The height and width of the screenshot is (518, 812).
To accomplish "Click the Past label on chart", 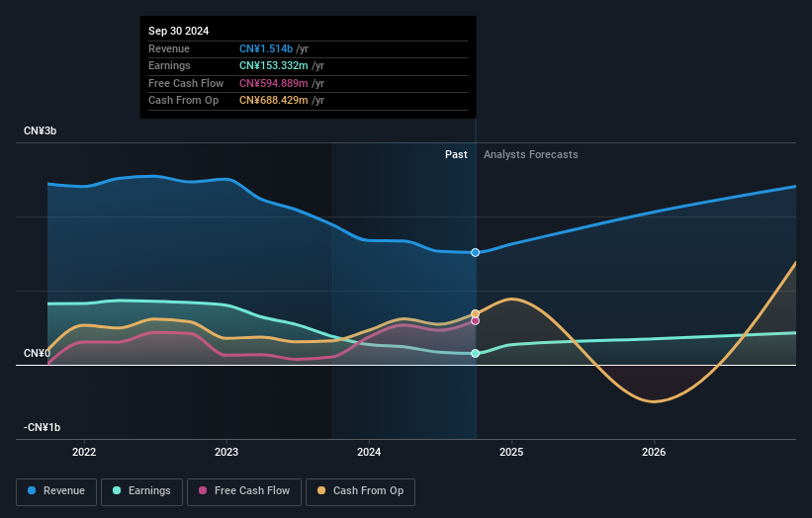I will tap(456, 154).
